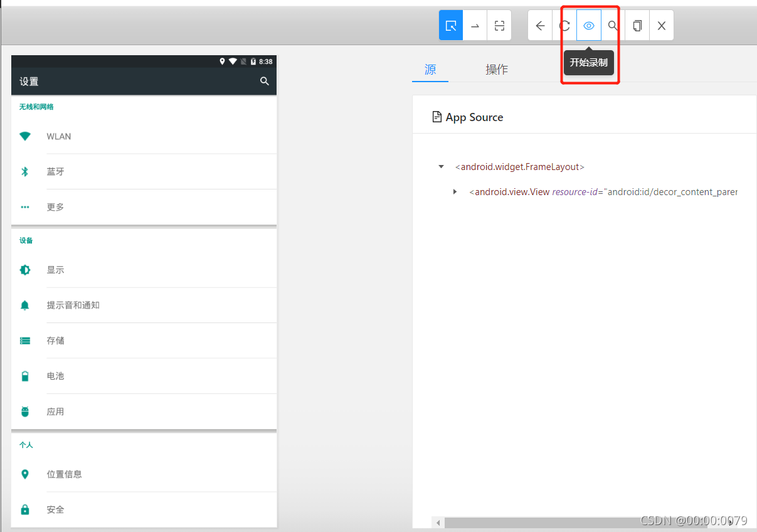Click the 个人 section header
The width and height of the screenshot is (757, 532).
[x=26, y=445]
